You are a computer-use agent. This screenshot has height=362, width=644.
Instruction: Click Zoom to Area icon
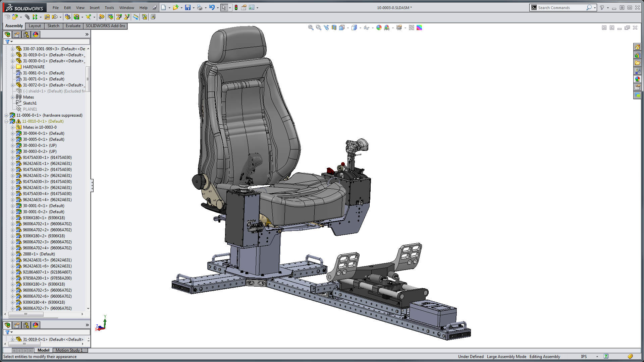(318, 27)
